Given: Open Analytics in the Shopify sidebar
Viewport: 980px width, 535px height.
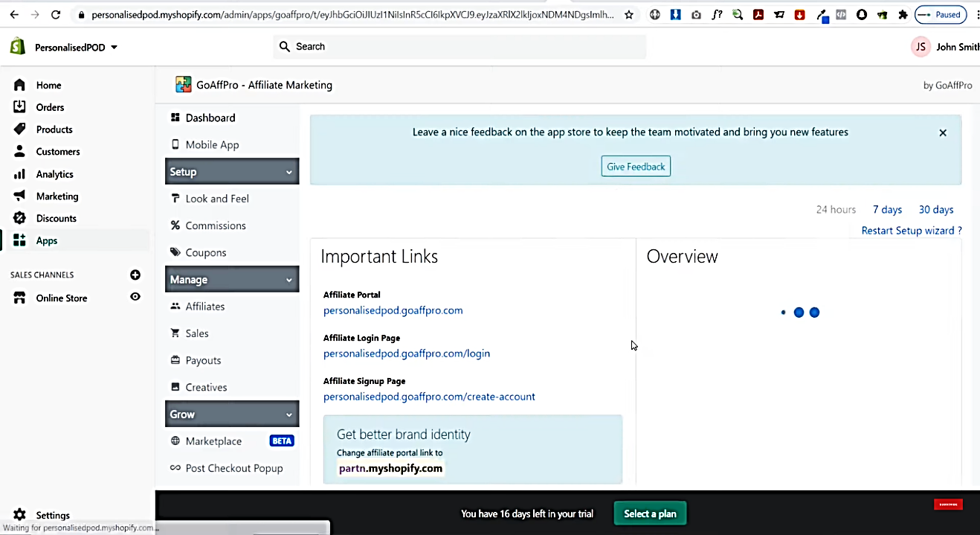Looking at the screenshot, I should (x=55, y=174).
